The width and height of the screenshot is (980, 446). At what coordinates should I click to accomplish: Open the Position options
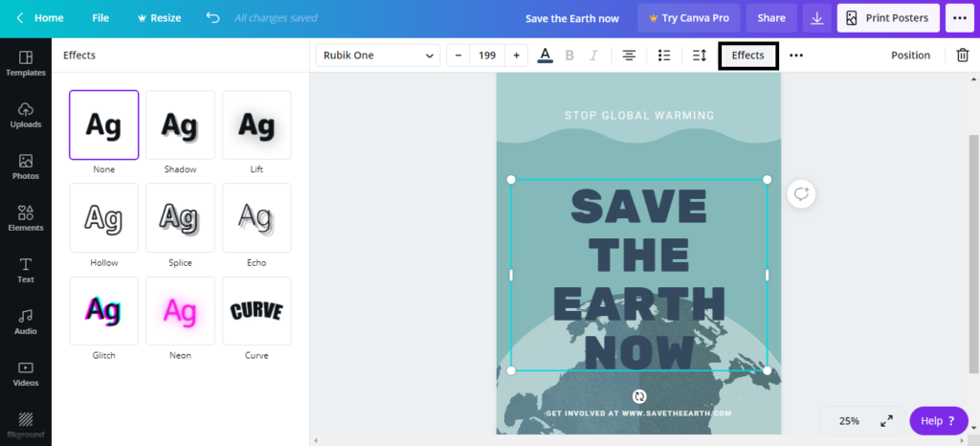coord(911,56)
